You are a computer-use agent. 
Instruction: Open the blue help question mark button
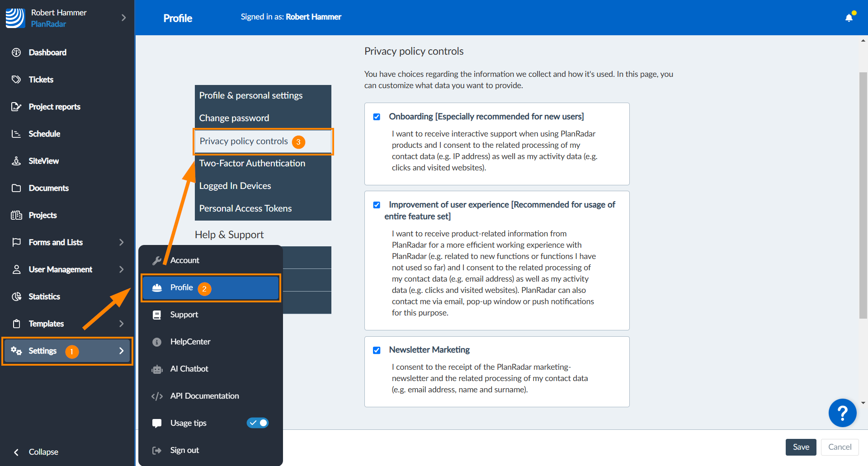tap(842, 413)
